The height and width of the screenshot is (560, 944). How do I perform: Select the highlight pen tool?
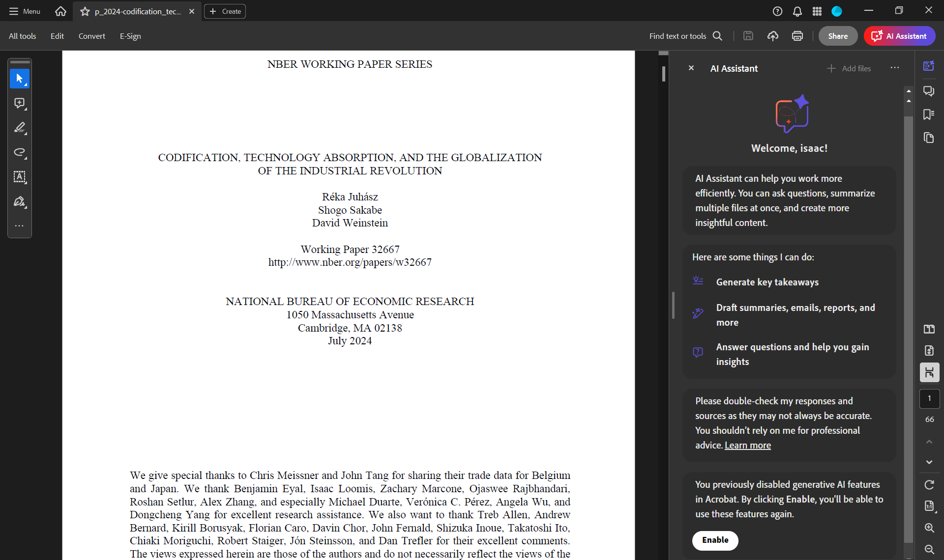[x=19, y=128]
